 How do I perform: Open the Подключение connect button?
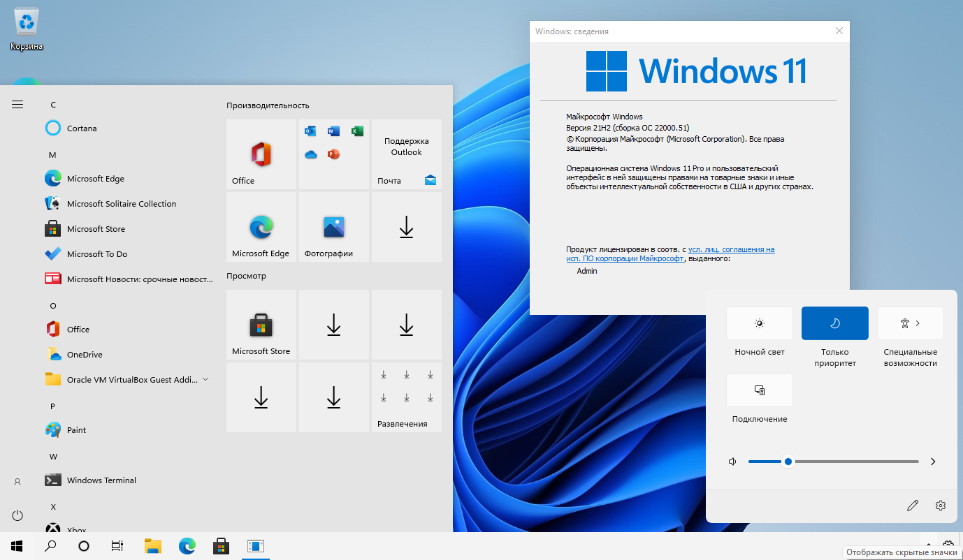point(760,390)
